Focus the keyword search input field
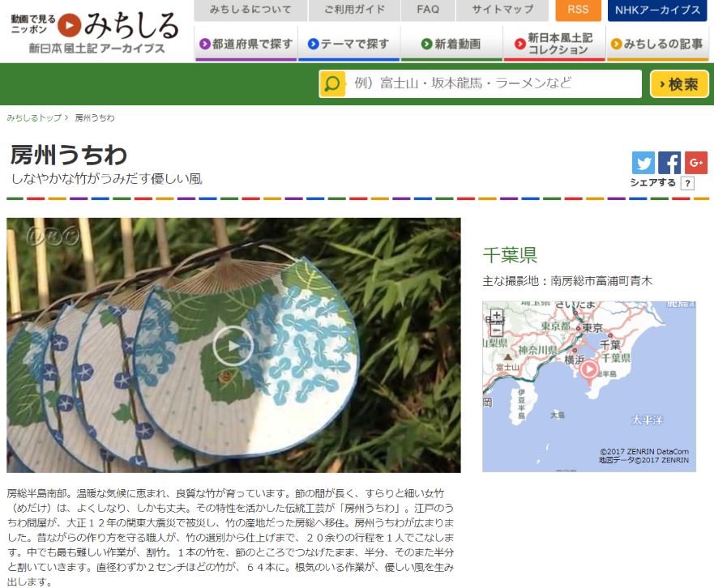714x588 pixels. click(493, 83)
